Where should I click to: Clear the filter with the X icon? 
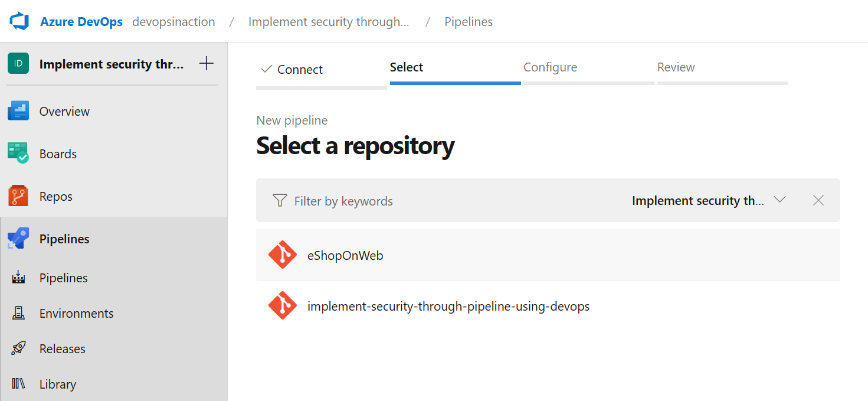[x=818, y=200]
